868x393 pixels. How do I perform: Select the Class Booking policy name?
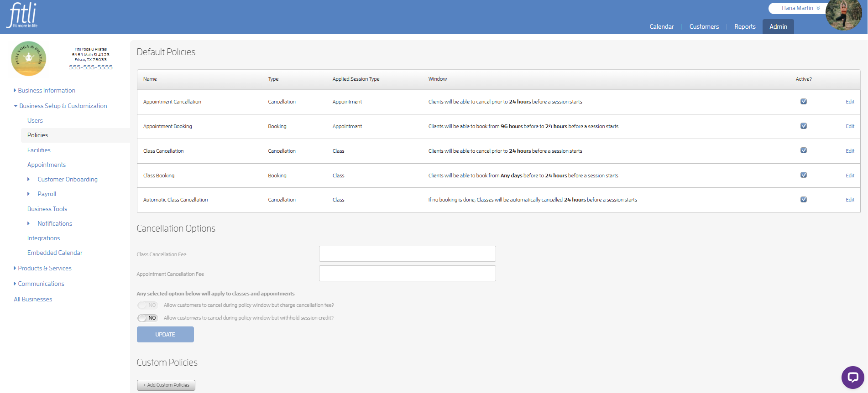159,176
